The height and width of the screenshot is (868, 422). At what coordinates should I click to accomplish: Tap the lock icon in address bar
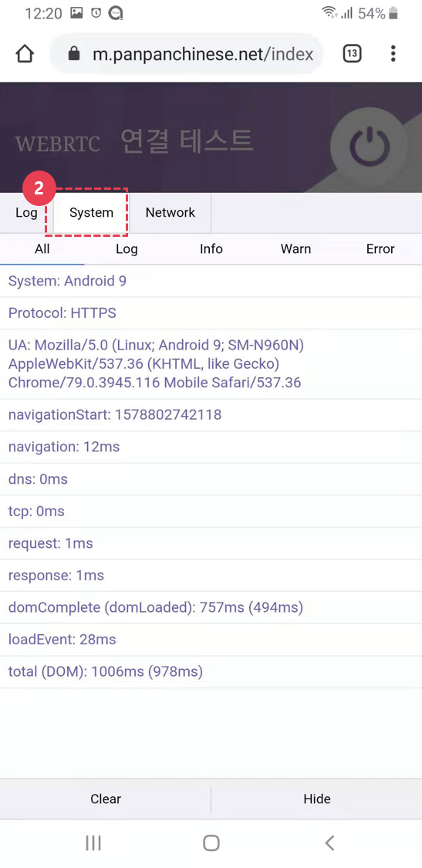click(73, 54)
